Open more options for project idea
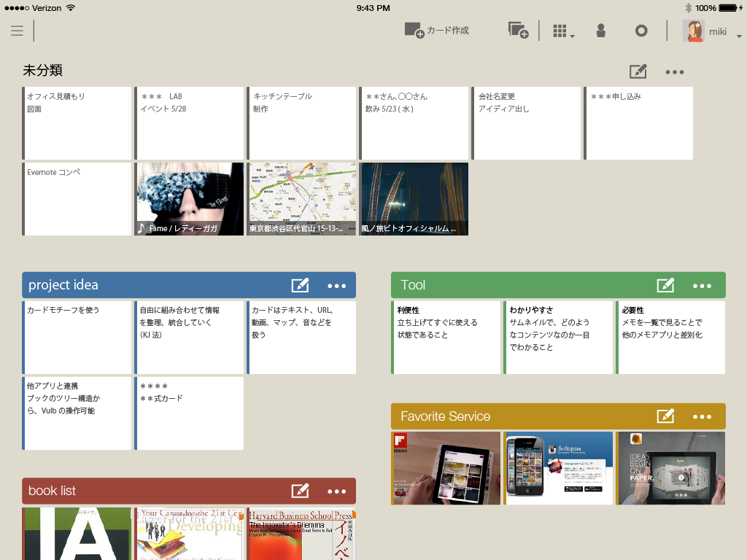The width and height of the screenshot is (747, 560). 336,286
